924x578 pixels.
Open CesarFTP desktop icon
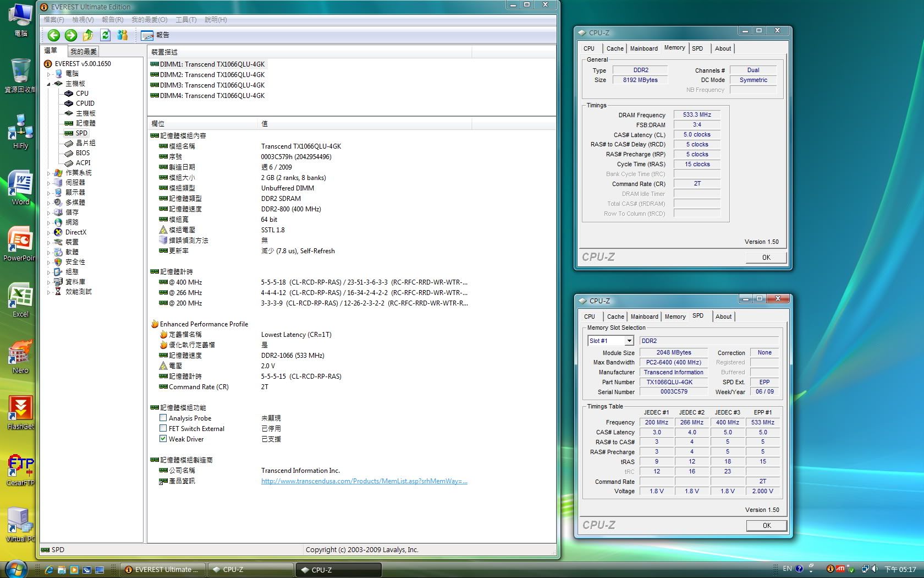(20, 469)
